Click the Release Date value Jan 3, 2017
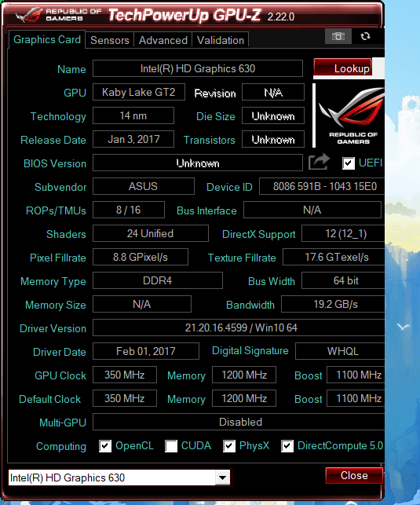Image resolution: width=420 pixels, height=505 pixels. (133, 139)
